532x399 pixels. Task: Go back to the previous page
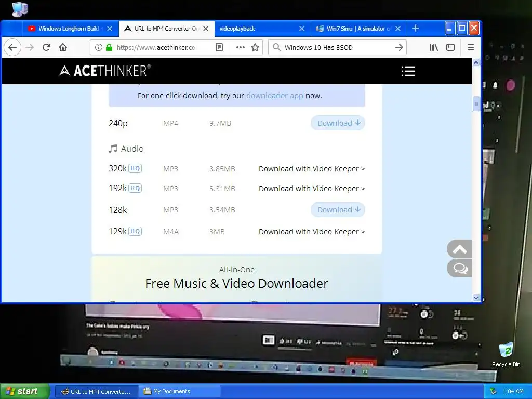(12, 47)
